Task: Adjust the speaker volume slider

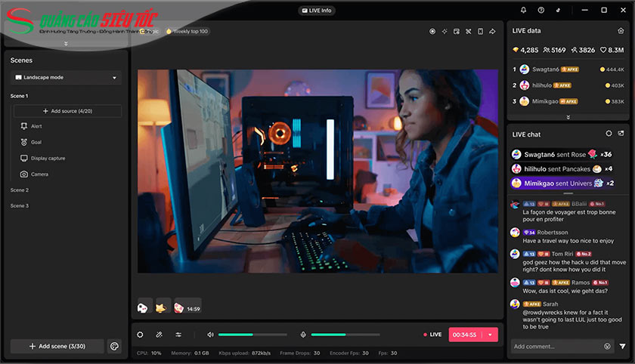Action: pyautogui.click(x=252, y=335)
